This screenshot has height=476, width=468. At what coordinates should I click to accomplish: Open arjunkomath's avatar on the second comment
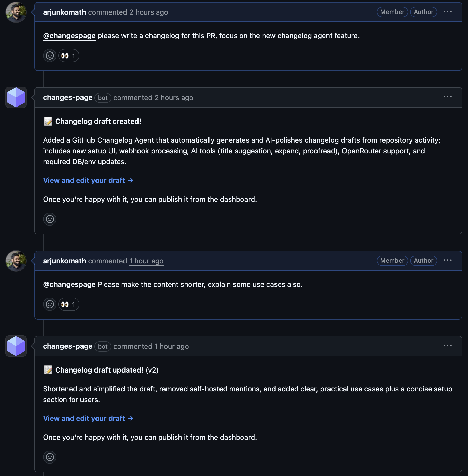(16, 261)
